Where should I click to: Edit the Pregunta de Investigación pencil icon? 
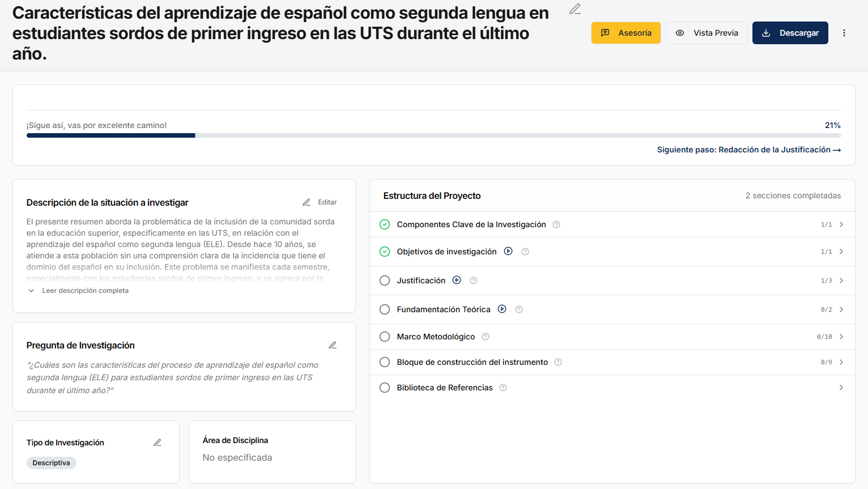point(333,345)
